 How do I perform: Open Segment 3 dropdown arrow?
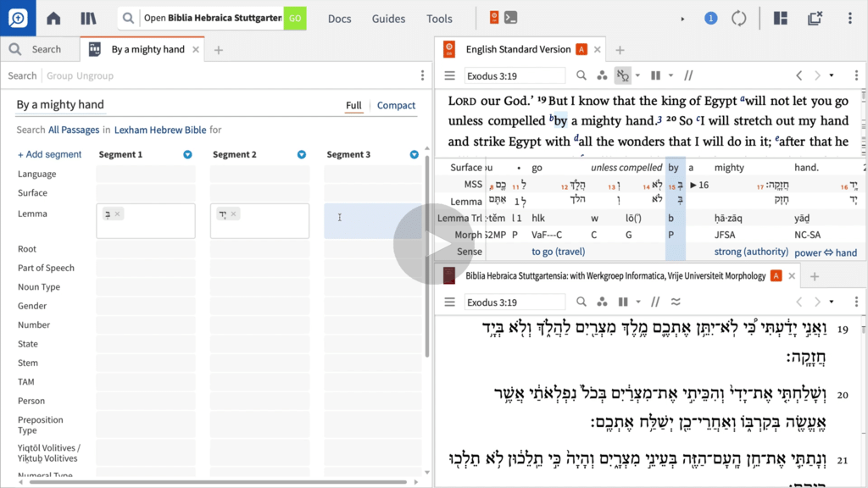(x=414, y=154)
